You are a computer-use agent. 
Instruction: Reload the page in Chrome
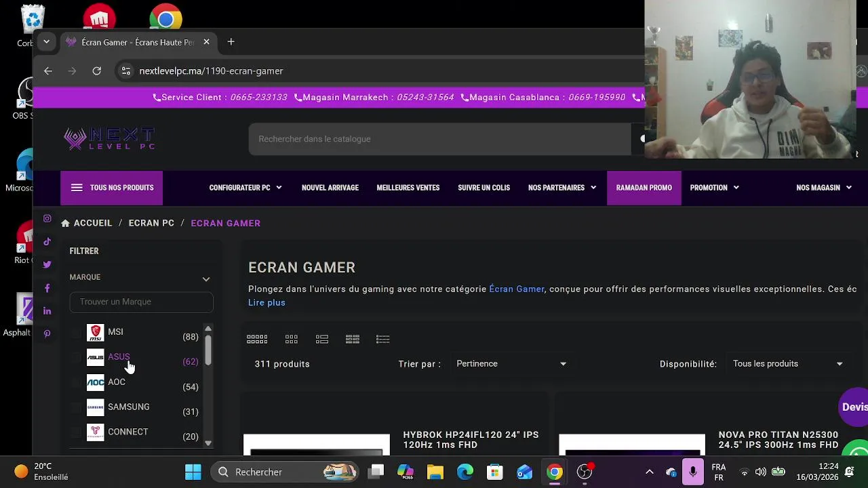pyautogui.click(x=97, y=70)
